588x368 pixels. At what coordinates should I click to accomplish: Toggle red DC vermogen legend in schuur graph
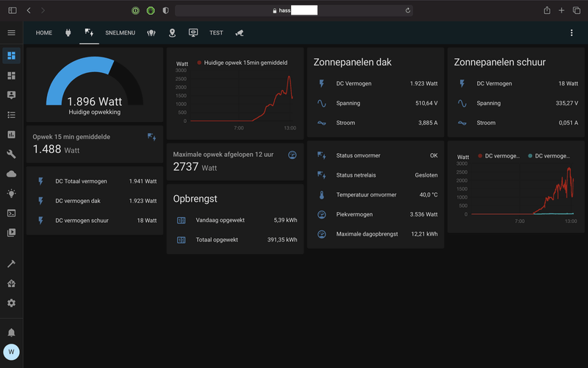click(499, 156)
